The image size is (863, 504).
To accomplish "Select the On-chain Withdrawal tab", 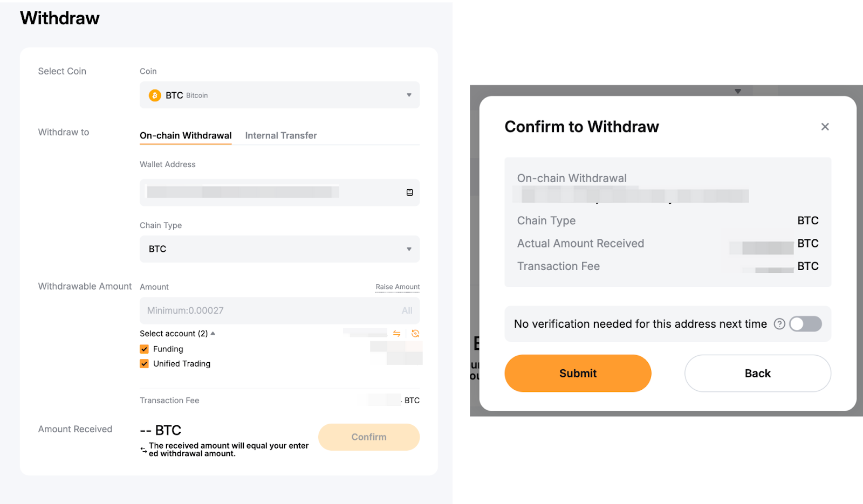I will point(186,136).
